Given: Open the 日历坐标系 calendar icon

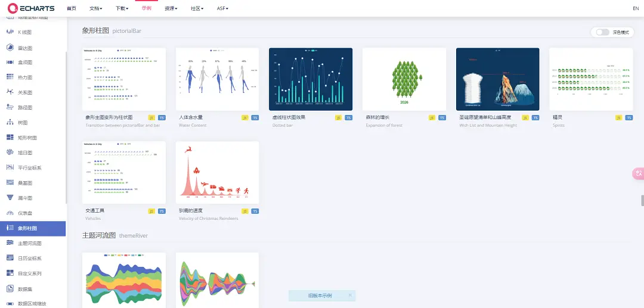Looking at the screenshot, I should 10,258.
